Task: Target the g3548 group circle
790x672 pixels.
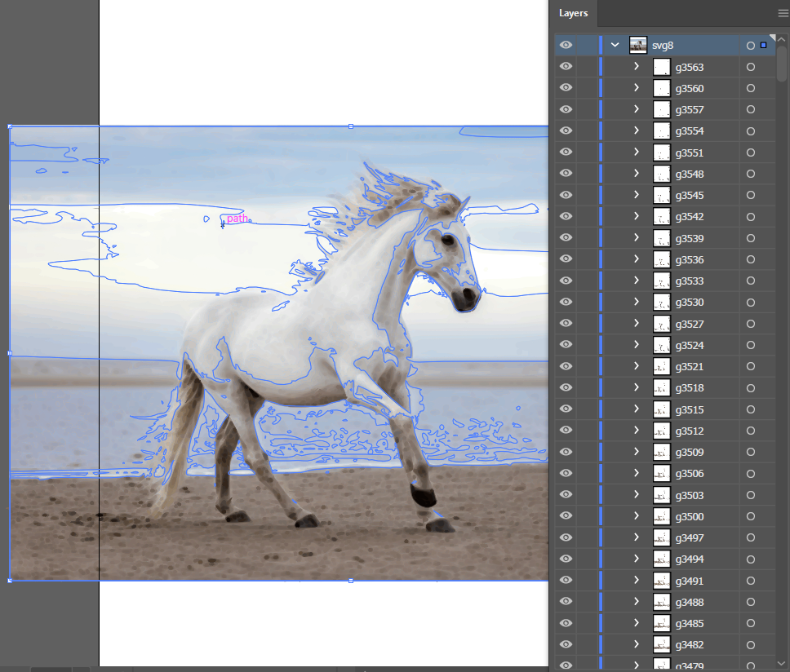Action: tap(751, 174)
